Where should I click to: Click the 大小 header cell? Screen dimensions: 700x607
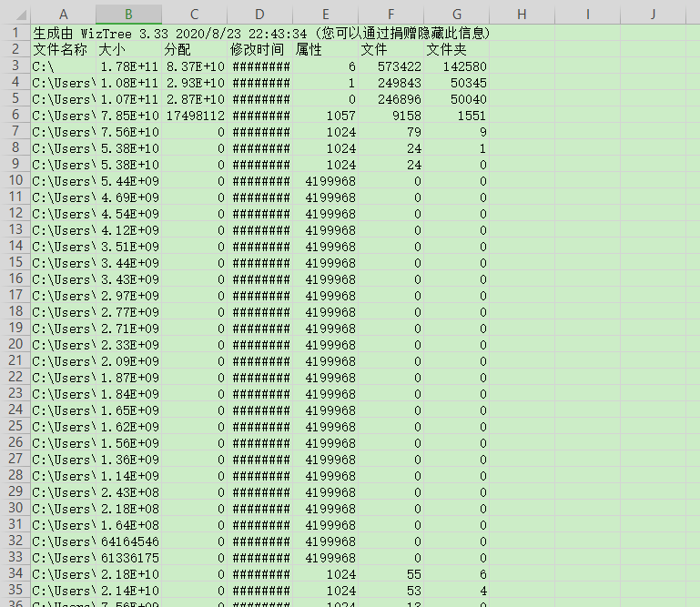tap(128, 49)
